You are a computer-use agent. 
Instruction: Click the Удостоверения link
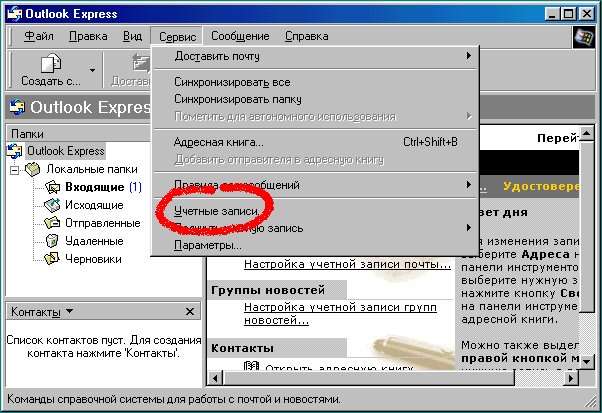click(x=541, y=186)
